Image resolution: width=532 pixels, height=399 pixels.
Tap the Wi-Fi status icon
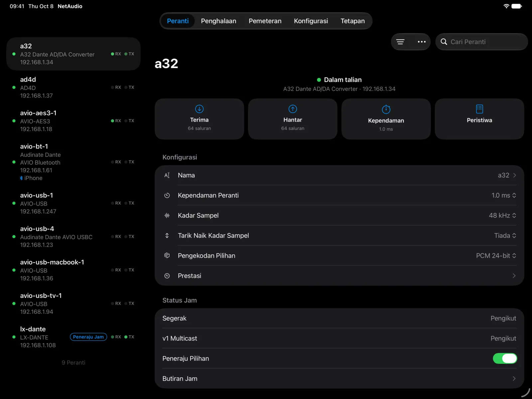(x=506, y=6)
